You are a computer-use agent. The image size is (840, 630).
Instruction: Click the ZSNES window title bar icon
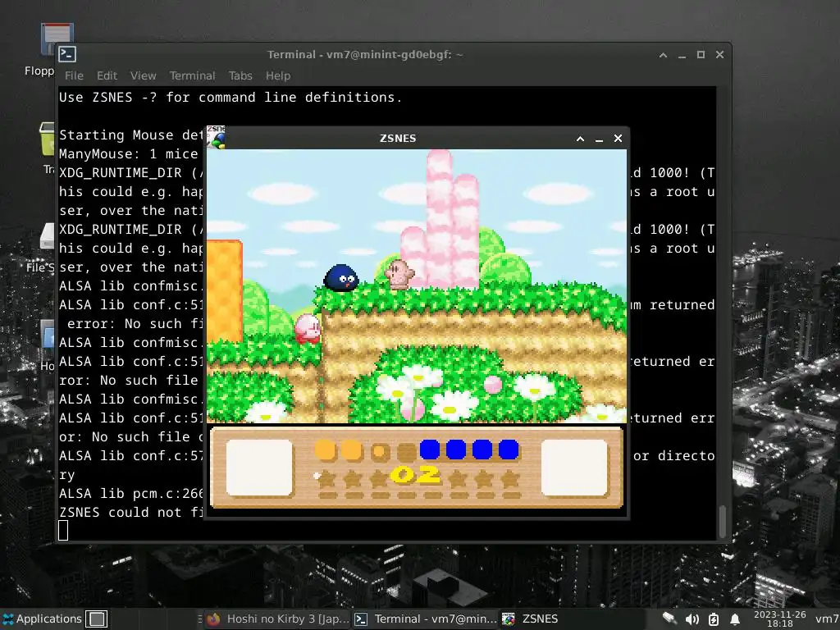pyautogui.click(x=216, y=137)
